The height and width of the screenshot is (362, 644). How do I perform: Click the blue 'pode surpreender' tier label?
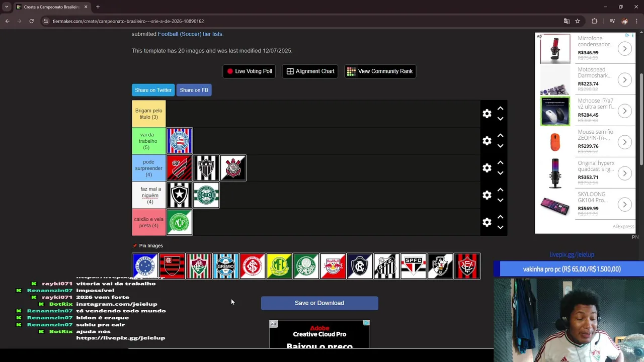[x=148, y=168]
